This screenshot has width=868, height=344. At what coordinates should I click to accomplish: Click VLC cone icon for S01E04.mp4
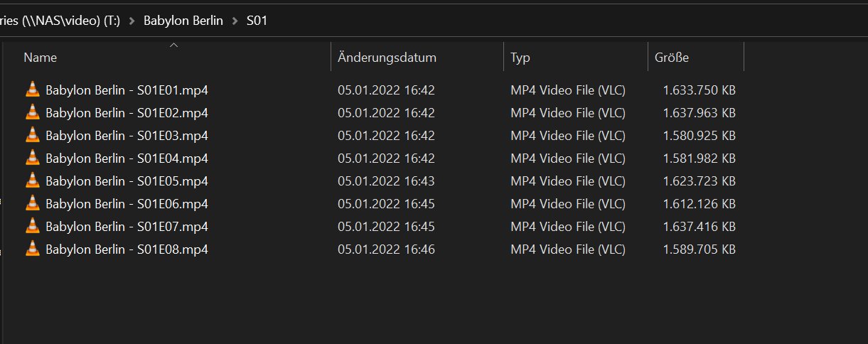33,158
